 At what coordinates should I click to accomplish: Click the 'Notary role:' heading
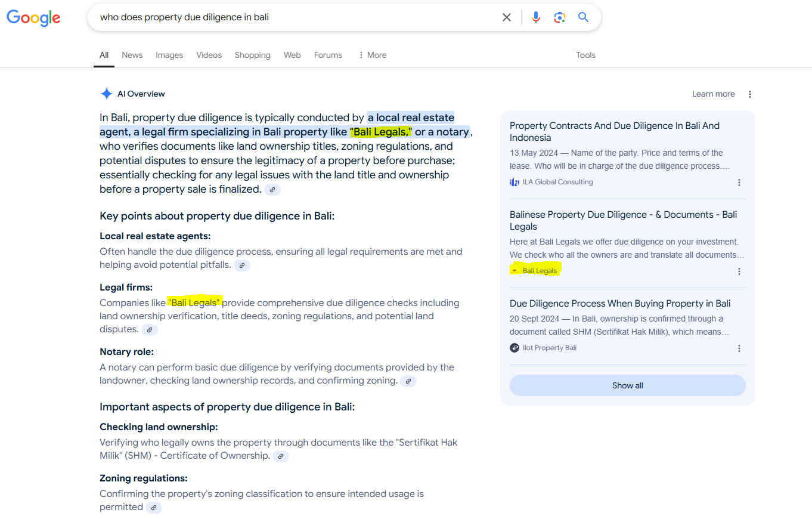(126, 352)
